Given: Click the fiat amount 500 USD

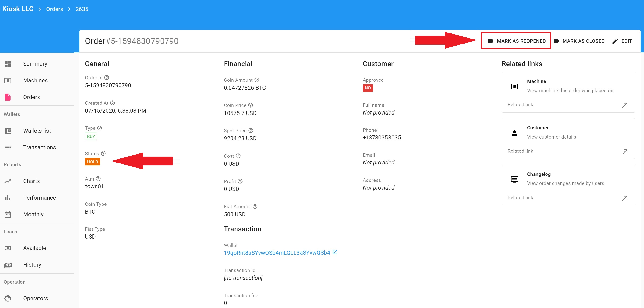Looking at the screenshot, I should tap(235, 214).
